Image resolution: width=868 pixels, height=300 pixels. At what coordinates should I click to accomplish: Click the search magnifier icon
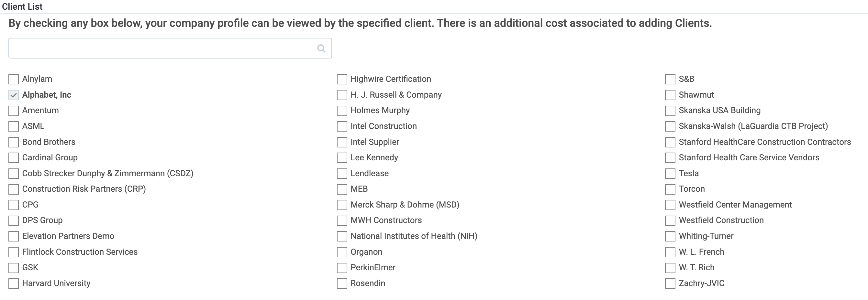(x=321, y=48)
